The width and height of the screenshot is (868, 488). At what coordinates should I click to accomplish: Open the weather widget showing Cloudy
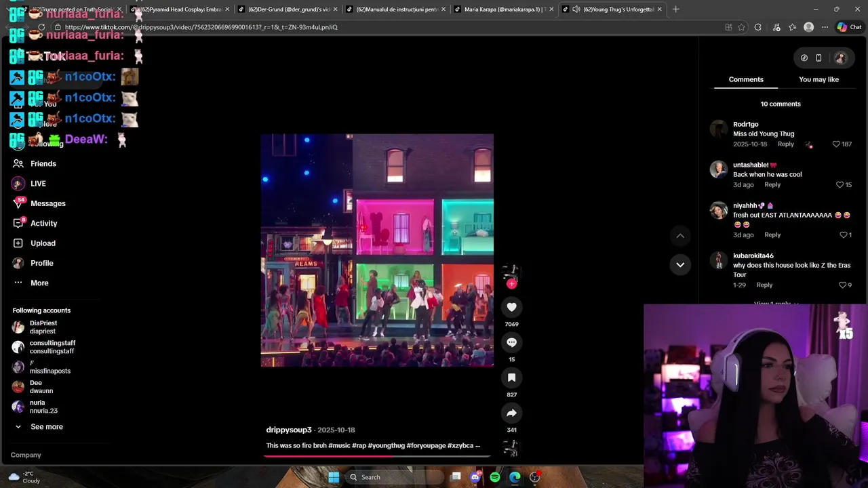click(x=25, y=477)
